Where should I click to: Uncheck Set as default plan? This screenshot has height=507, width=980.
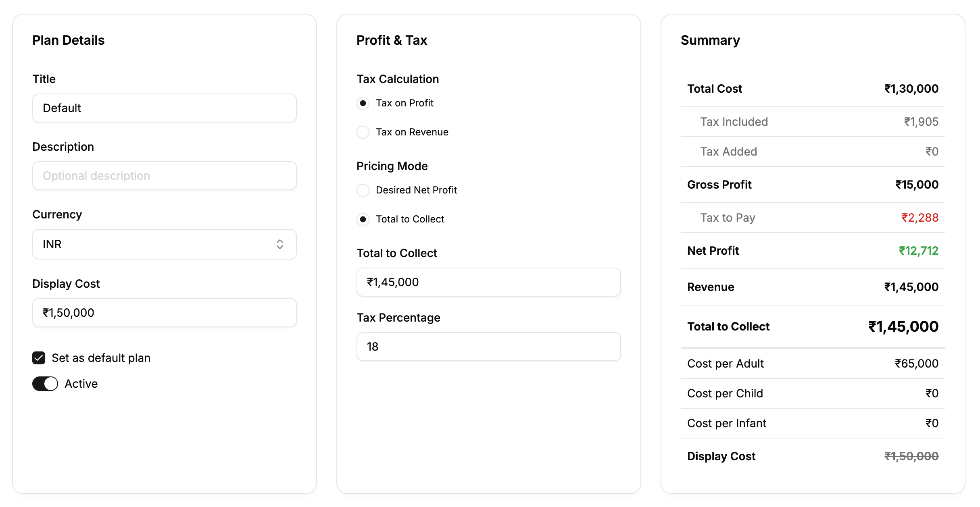click(x=38, y=357)
